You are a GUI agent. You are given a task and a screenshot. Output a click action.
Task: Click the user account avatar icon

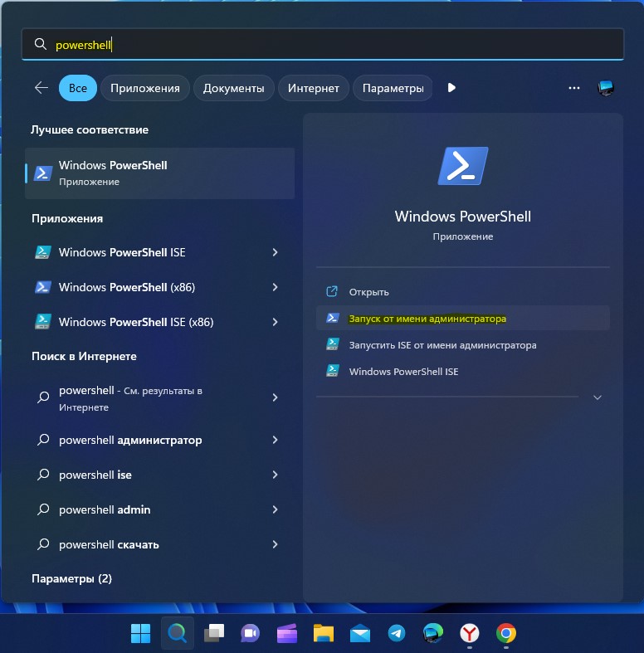click(x=606, y=88)
